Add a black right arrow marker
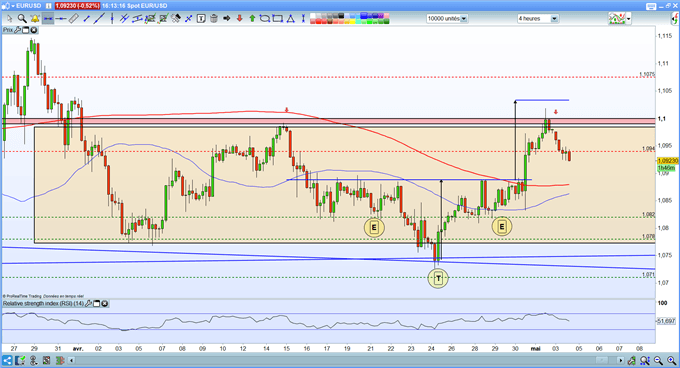This screenshot has height=368, width=680. 226,19
